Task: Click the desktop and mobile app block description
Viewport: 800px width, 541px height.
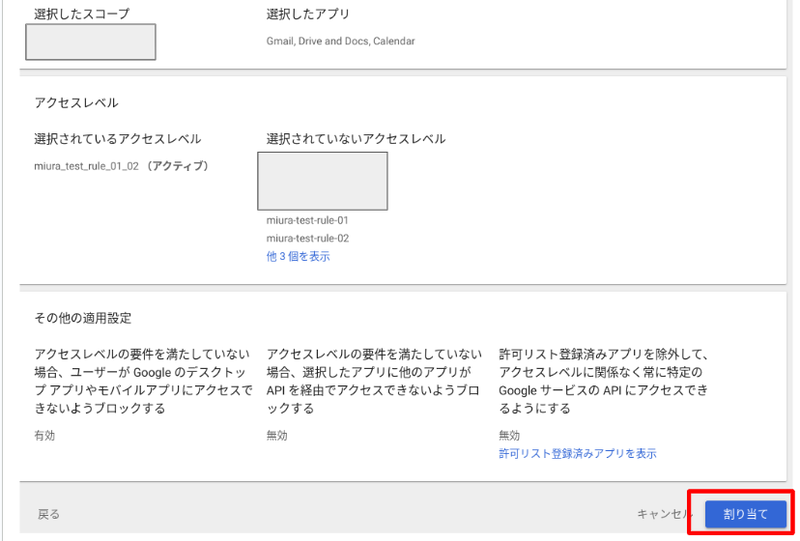Action: [x=143, y=381]
